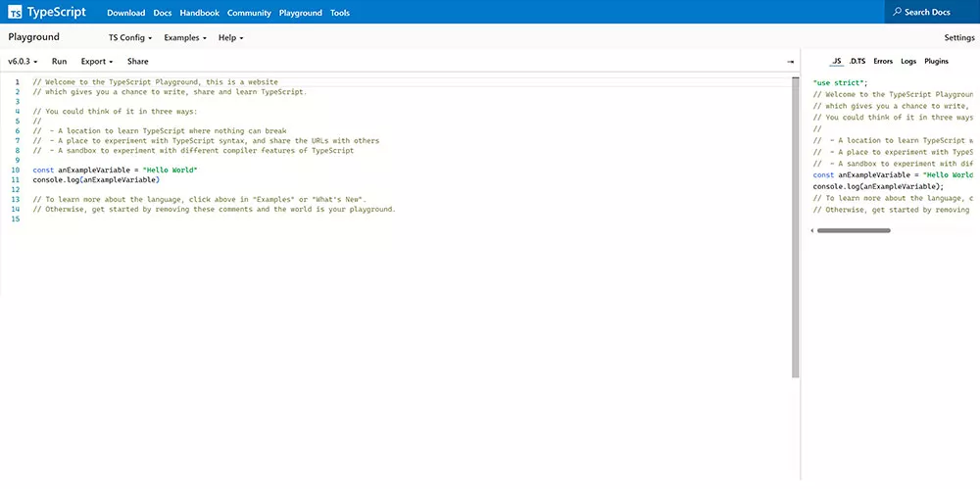Open the Tools nav link
Viewport: 980px width, 489px height.
(x=340, y=13)
